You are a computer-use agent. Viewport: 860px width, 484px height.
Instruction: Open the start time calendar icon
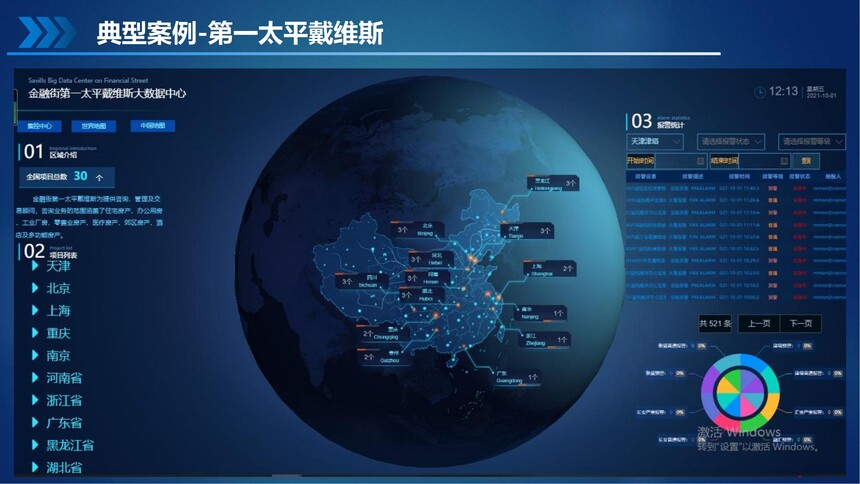(700, 161)
